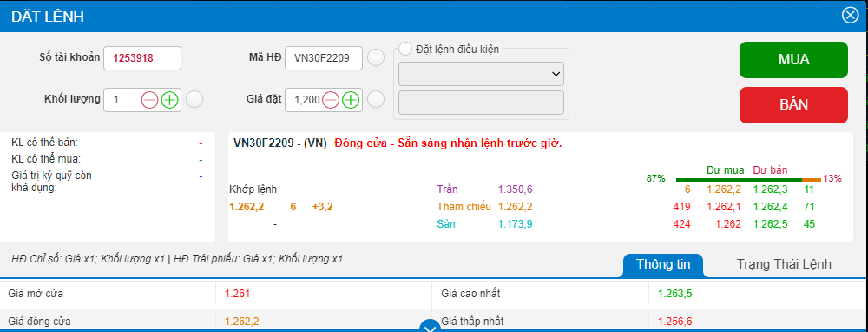Expand panel with bottom chevron circle
Image resolution: width=868 pixels, height=332 pixels.
point(429,327)
